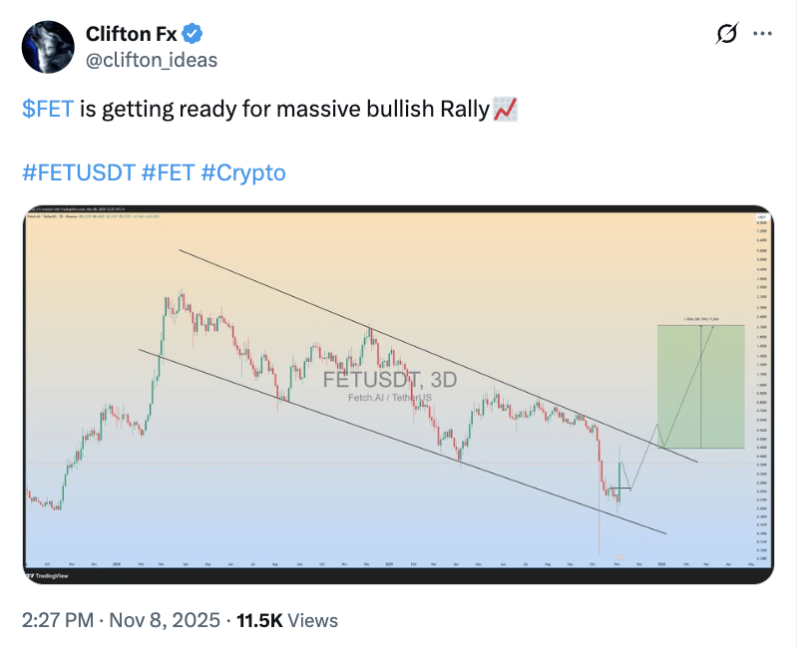Click the TradingView logo in chart
This screenshot has width=812, height=650.
[50, 575]
